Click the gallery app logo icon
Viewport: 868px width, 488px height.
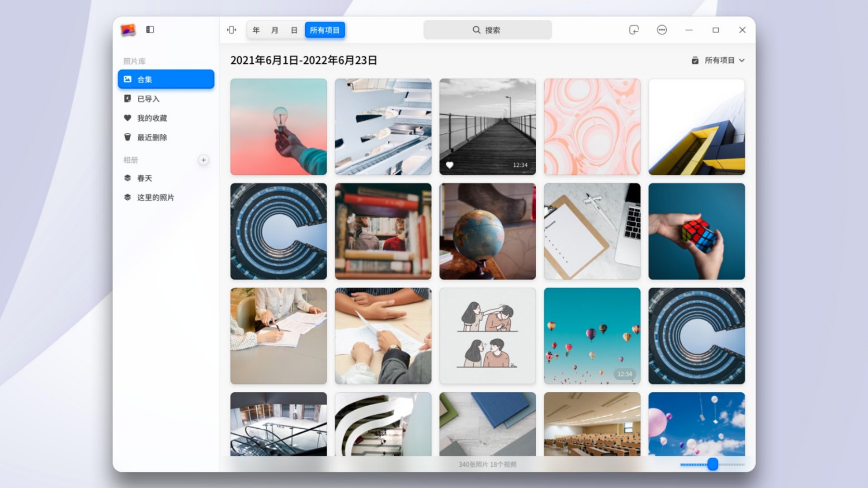coord(128,30)
